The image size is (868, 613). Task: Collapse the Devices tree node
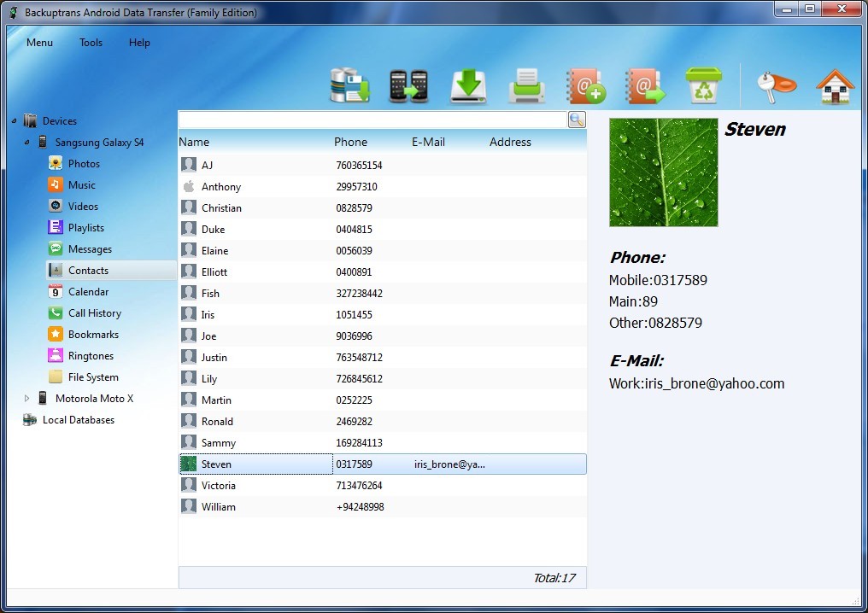point(14,120)
